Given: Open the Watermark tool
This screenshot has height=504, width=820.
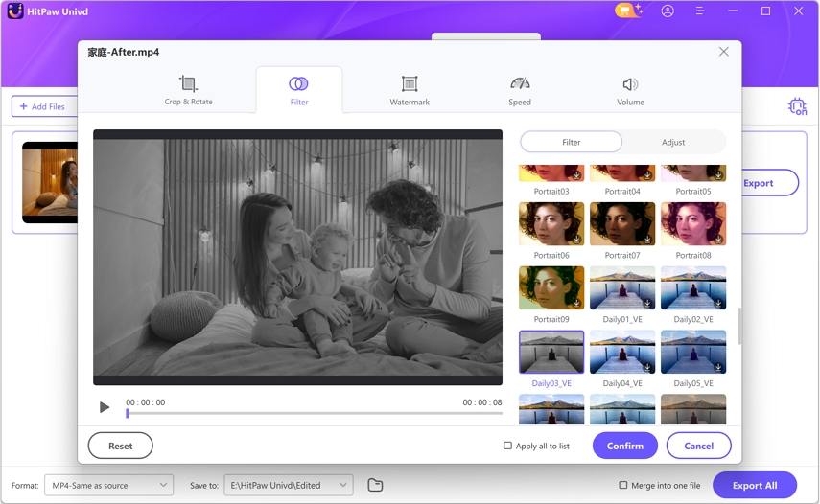Looking at the screenshot, I should click(x=410, y=90).
